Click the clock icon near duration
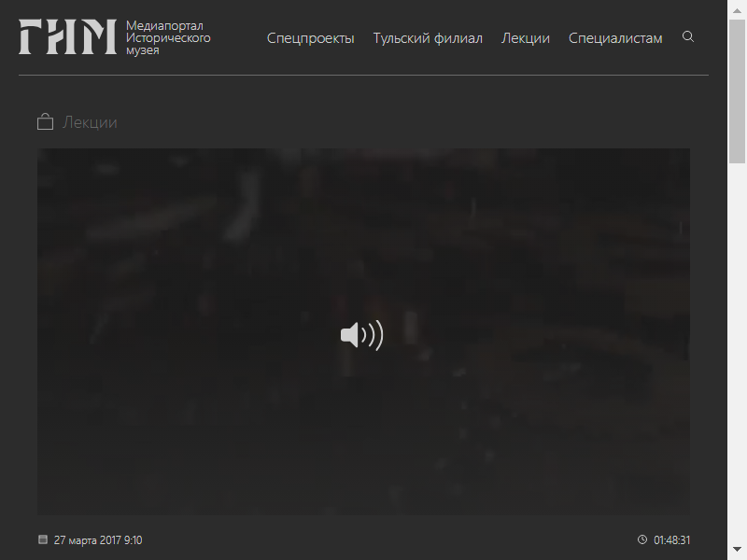The height and width of the screenshot is (560, 747). [x=642, y=539]
